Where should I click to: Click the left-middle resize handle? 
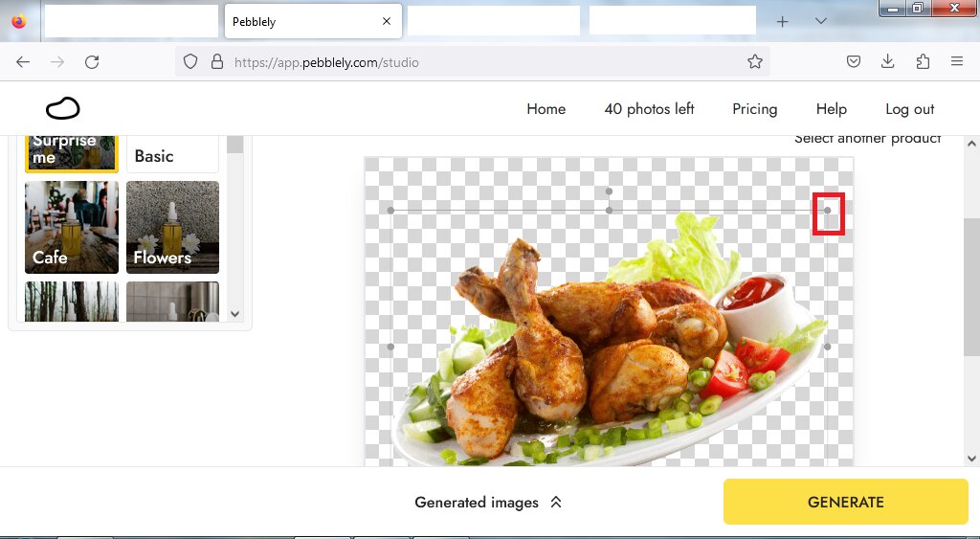[390, 347]
